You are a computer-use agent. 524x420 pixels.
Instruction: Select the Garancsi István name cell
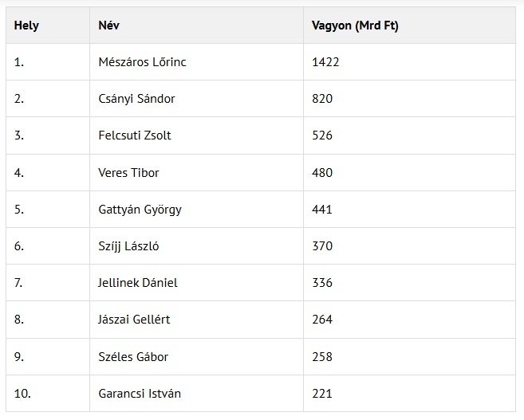pyautogui.click(x=140, y=394)
